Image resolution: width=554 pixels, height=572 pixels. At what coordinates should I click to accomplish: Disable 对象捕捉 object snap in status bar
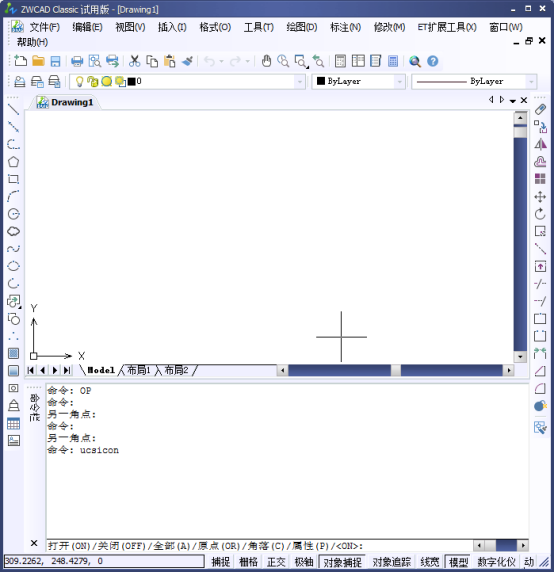(342, 562)
